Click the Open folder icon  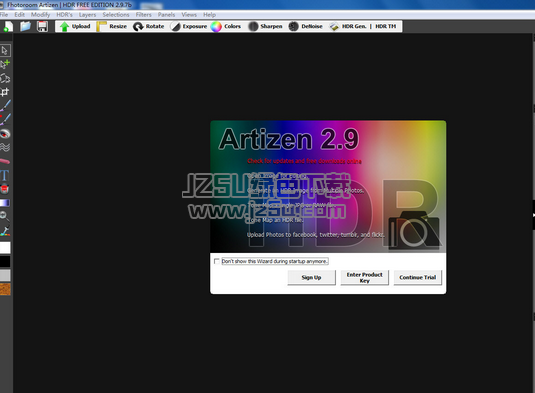tap(25, 26)
